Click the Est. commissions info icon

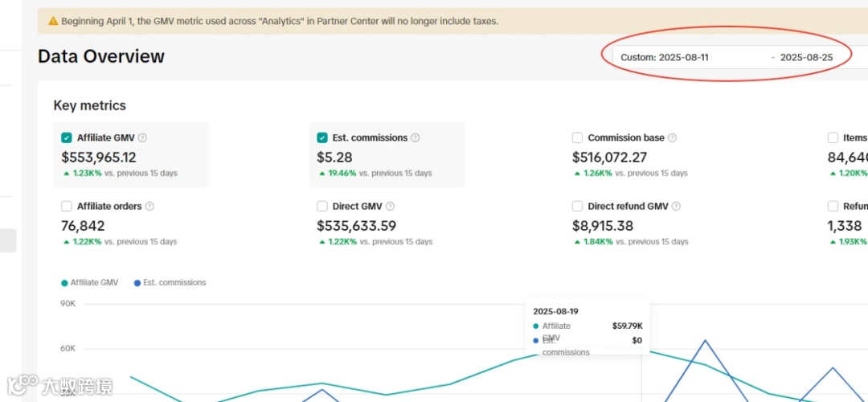click(x=416, y=137)
